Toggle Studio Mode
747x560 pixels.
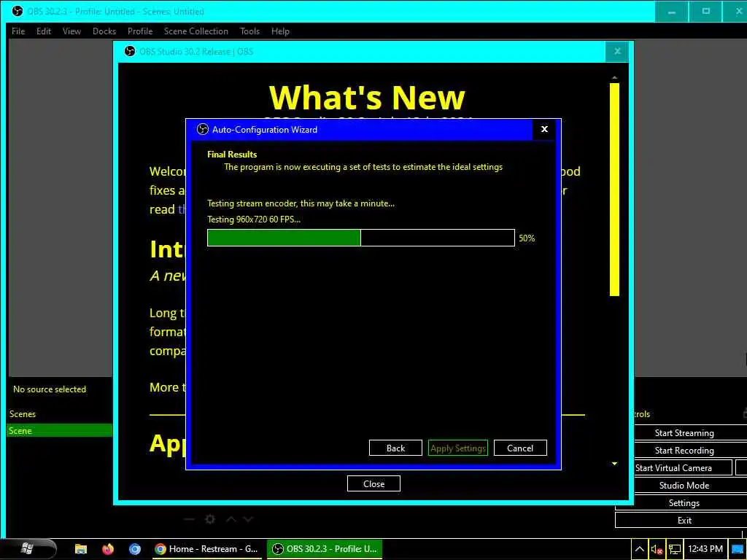point(684,485)
